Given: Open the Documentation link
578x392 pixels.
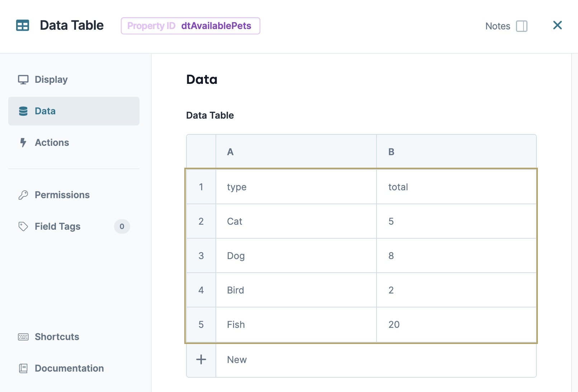Looking at the screenshot, I should click(74, 368).
